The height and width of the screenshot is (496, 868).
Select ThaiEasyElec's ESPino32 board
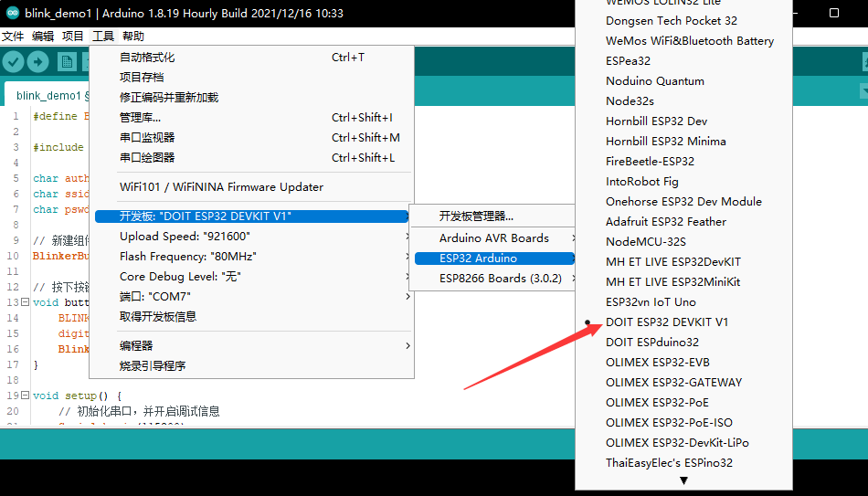[x=683, y=463]
